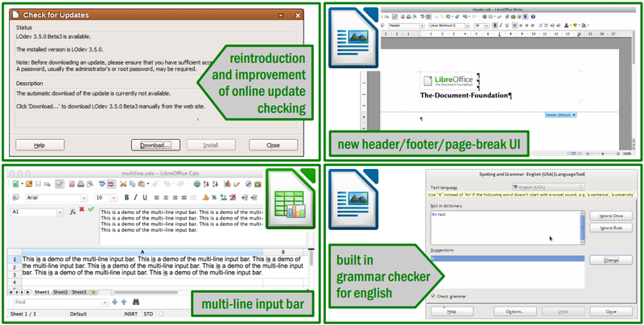Click Export as PDF icon in Calc toolbar
This screenshot has height=325, width=644.
pyautogui.click(x=72, y=184)
